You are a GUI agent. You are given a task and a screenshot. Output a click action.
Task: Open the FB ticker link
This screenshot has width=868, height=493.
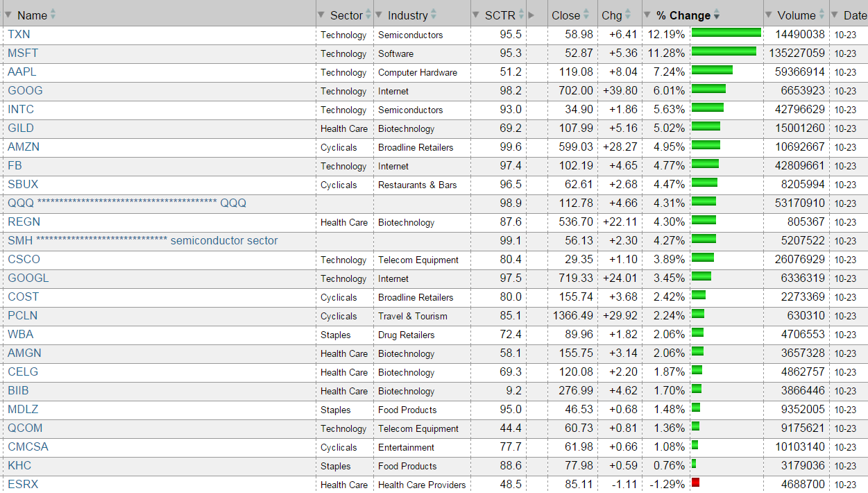(15, 165)
